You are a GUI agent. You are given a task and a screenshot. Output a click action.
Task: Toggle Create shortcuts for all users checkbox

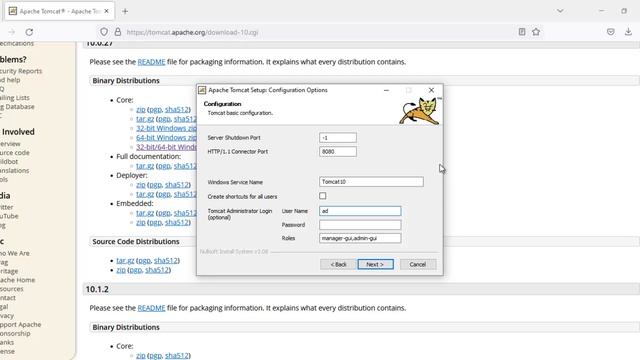point(323,196)
